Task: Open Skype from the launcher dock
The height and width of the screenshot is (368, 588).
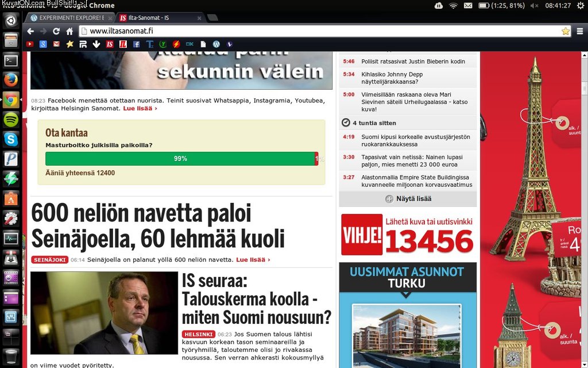Action: (11, 139)
